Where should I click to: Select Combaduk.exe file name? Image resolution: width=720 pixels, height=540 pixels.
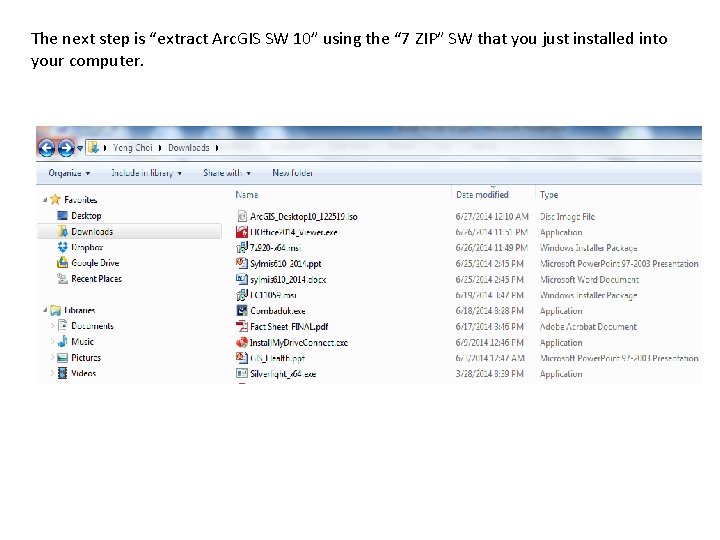pos(278,311)
